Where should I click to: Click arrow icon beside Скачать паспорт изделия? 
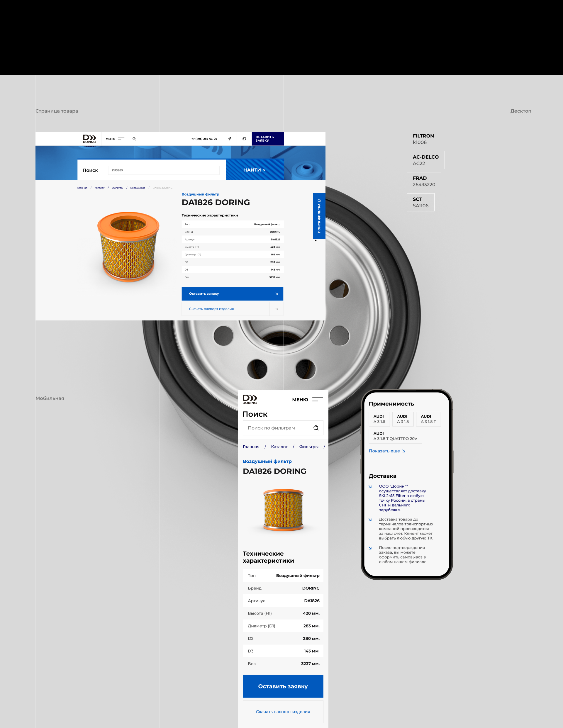(x=276, y=309)
